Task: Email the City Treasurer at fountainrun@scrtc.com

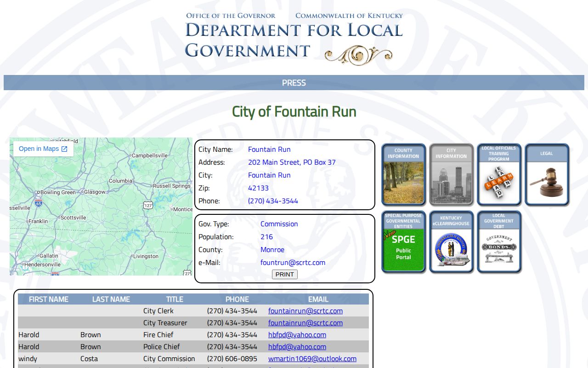Action: (305, 323)
